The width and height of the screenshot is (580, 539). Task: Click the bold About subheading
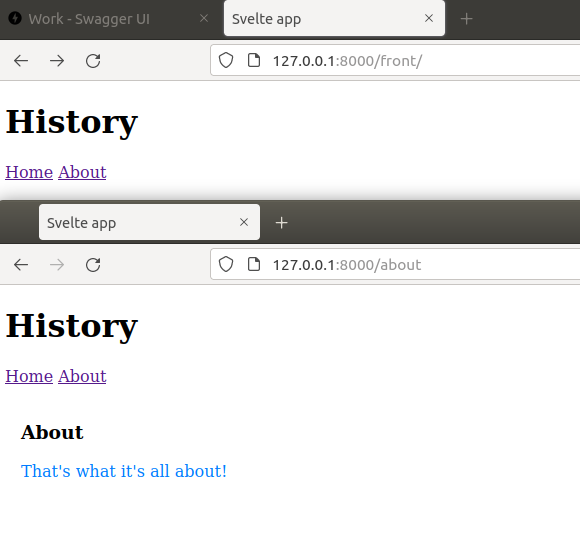(x=52, y=432)
